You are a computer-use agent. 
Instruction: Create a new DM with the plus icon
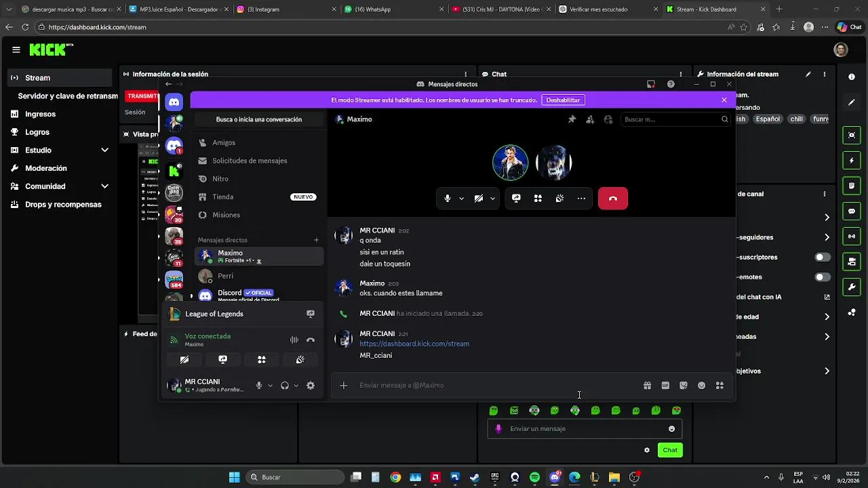coord(316,240)
